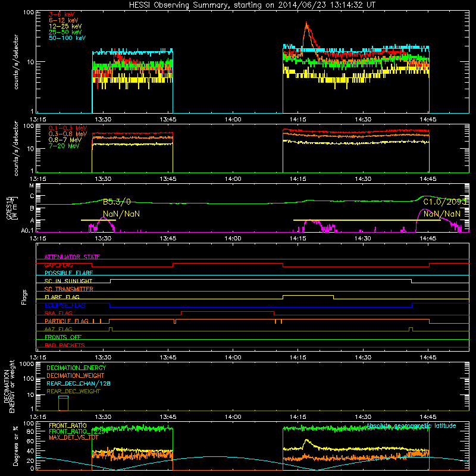Click the raised FLARE_FLAG step after 14:11
The image size is (476, 476).
coord(308,295)
